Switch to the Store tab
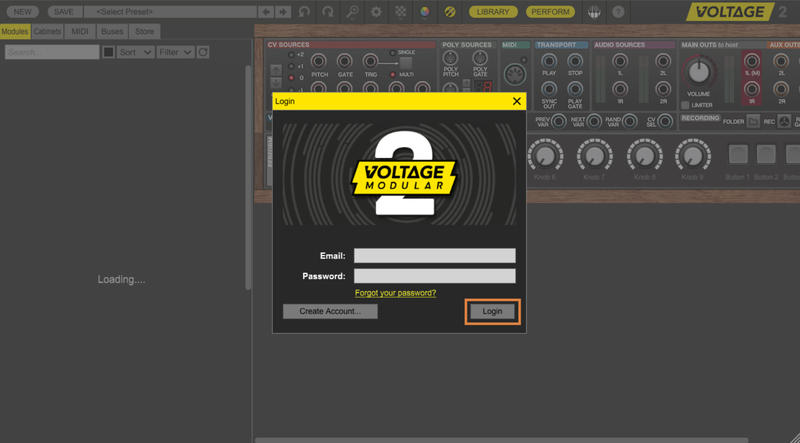The image size is (800, 443). coord(144,32)
